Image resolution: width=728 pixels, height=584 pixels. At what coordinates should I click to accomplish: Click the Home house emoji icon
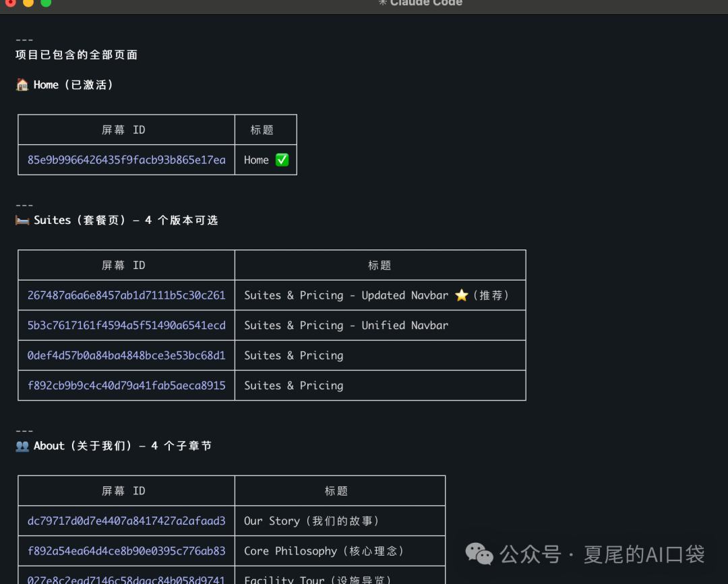click(22, 84)
